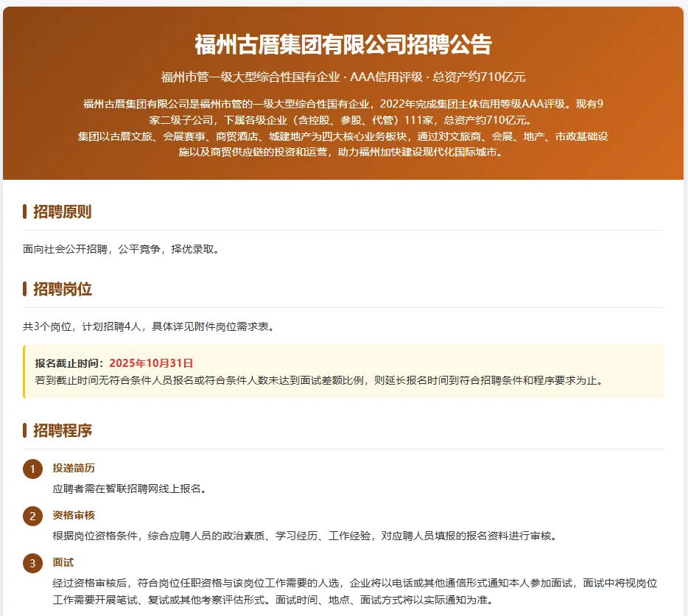Click the orange banner header area
The image size is (688, 616).
tap(344, 88)
